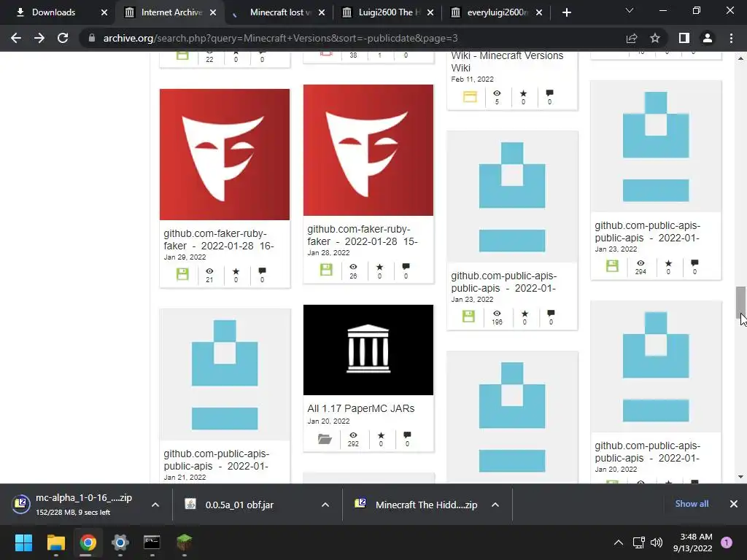
Task: Click favorites star on faker 16- card
Action: pyautogui.click(x=236, y=271)
